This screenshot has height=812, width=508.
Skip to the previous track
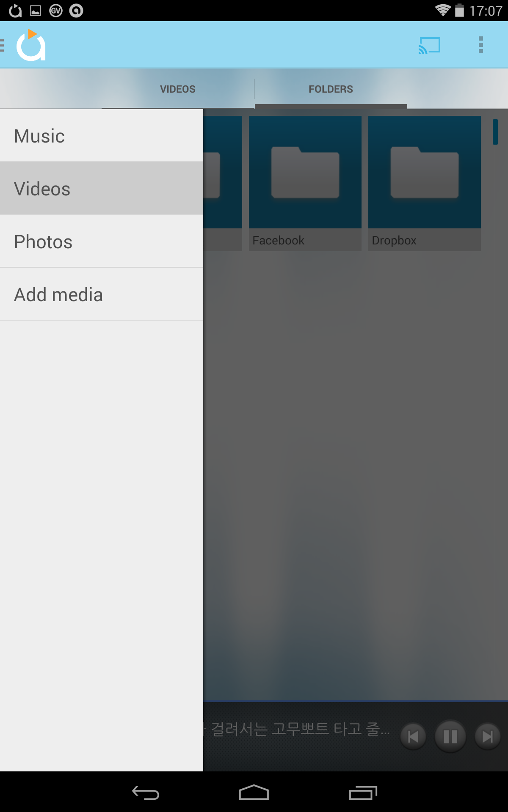(x=413, y=737)
